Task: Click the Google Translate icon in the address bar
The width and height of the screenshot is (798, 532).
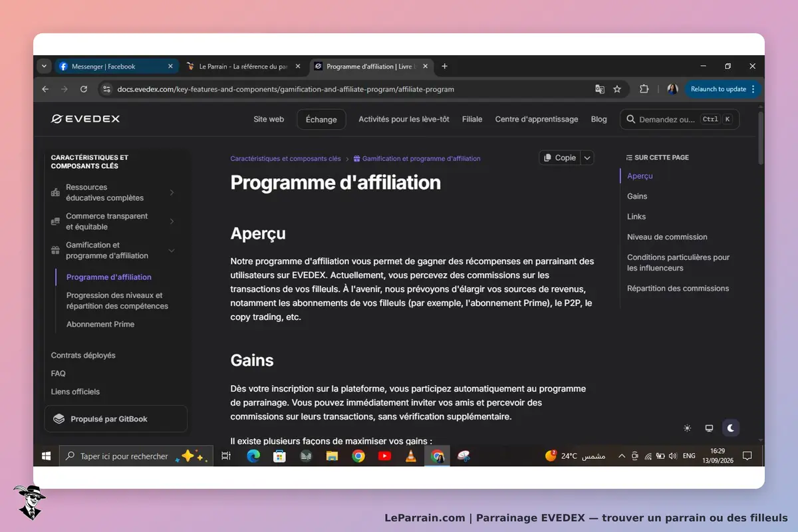Action: point(600,89)
